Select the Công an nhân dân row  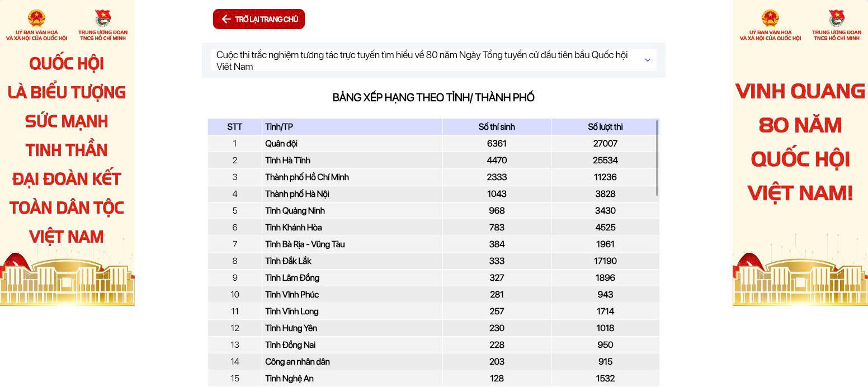point(433,362)
